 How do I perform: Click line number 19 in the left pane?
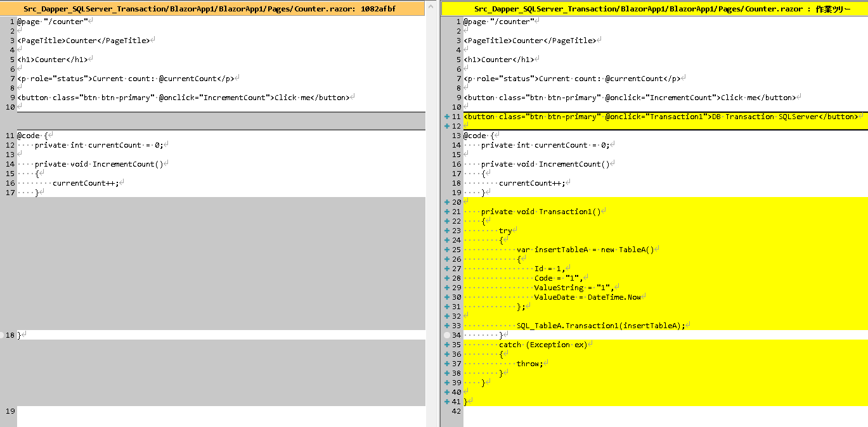coord(10,411)
